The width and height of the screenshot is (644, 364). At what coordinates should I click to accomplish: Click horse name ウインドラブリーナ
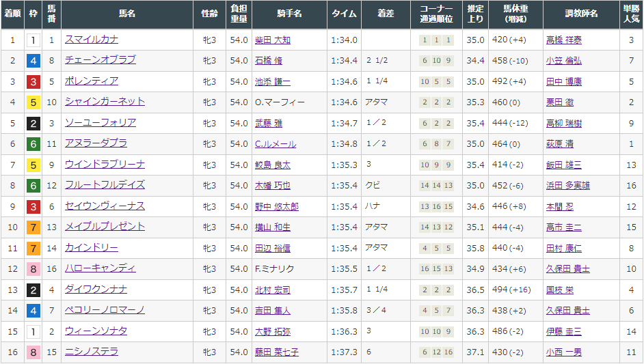[x=105, y=164]
